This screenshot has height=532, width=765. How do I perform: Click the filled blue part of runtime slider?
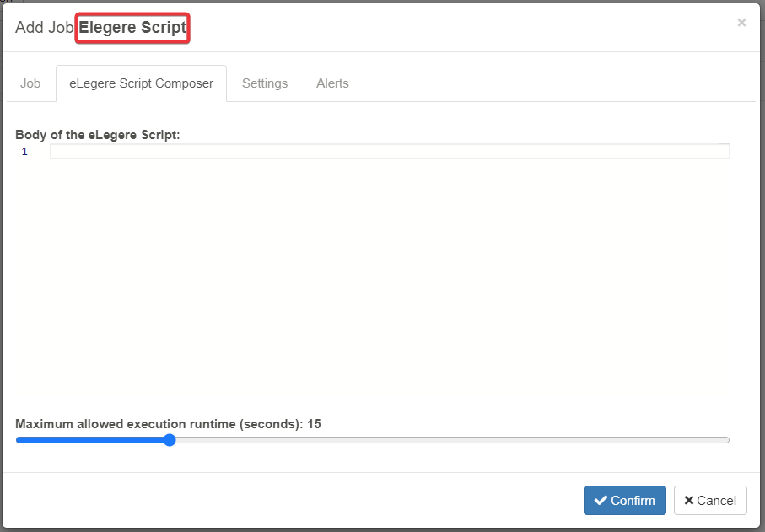(93, 440)
